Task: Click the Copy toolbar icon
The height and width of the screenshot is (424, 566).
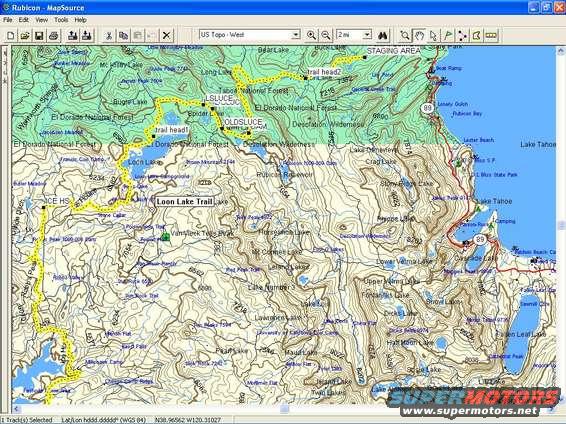Action: point(123,35)
